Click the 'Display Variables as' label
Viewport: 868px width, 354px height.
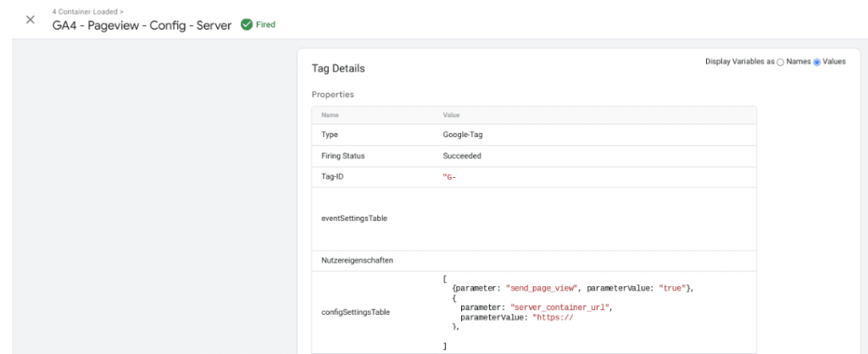point(739,62)
